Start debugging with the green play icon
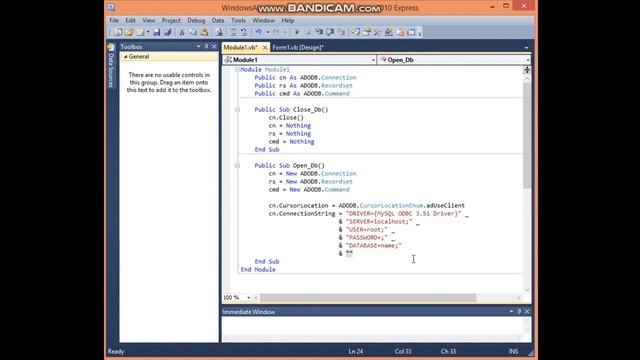 pyautogui.click(x=297, y=32)
